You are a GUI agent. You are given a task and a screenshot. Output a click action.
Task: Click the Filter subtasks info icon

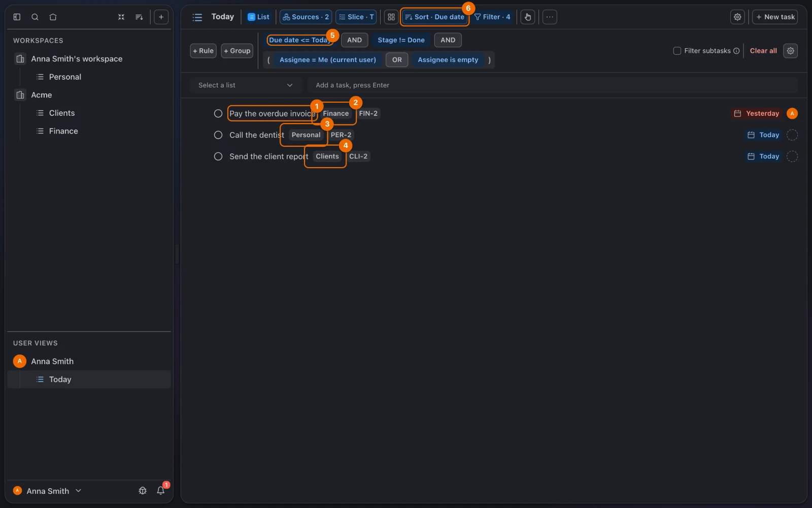736,51
